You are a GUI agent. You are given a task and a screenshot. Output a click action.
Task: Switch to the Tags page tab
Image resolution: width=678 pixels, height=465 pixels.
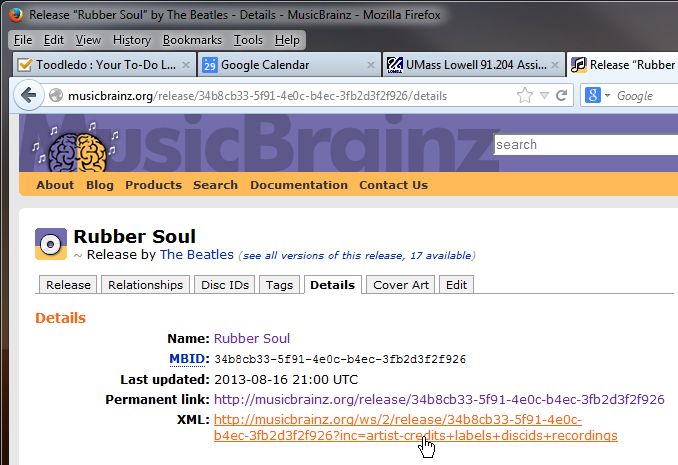tap(279, 285)
